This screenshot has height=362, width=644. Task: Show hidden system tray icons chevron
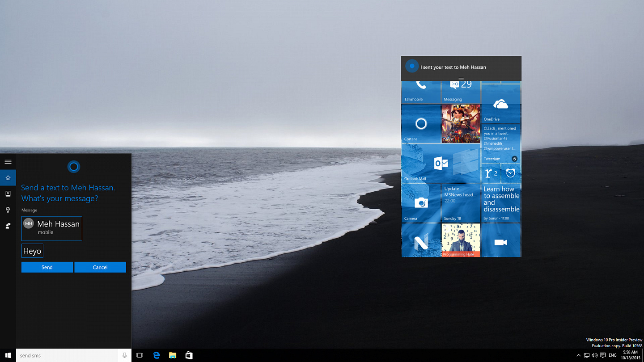[578, 355]
